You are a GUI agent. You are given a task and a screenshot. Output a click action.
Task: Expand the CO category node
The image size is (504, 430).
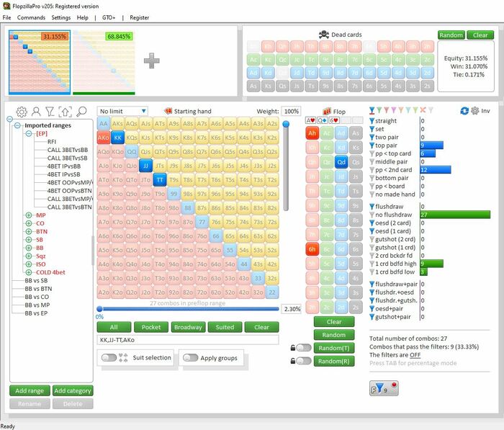click(29, 223)
